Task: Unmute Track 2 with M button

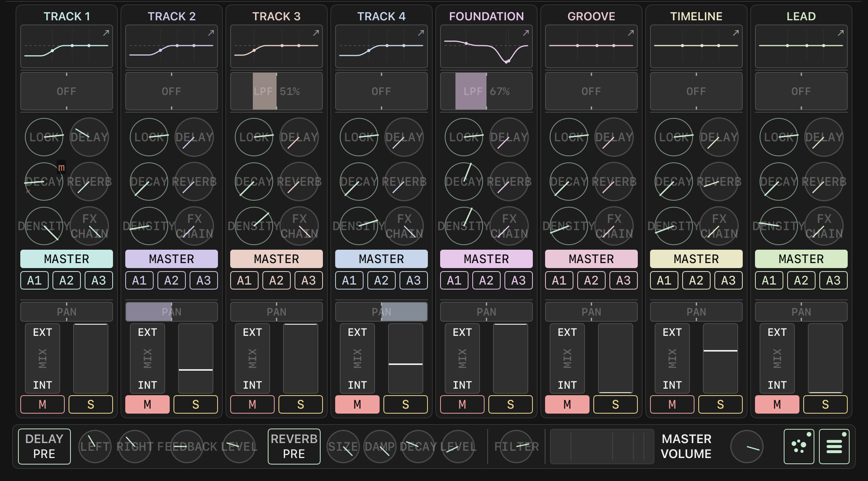Action: (x=147, y=404)
